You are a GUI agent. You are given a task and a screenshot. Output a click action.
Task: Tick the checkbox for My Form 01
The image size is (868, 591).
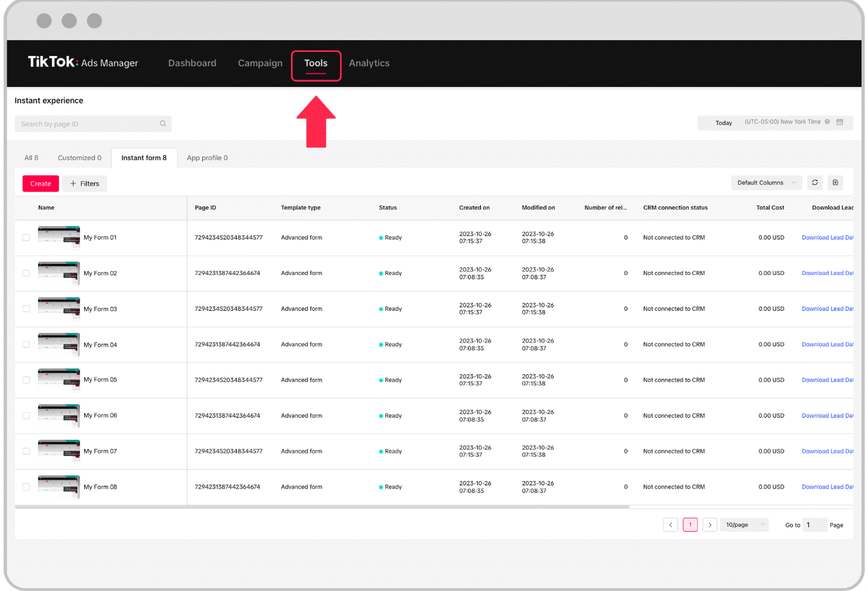[26, 237]
